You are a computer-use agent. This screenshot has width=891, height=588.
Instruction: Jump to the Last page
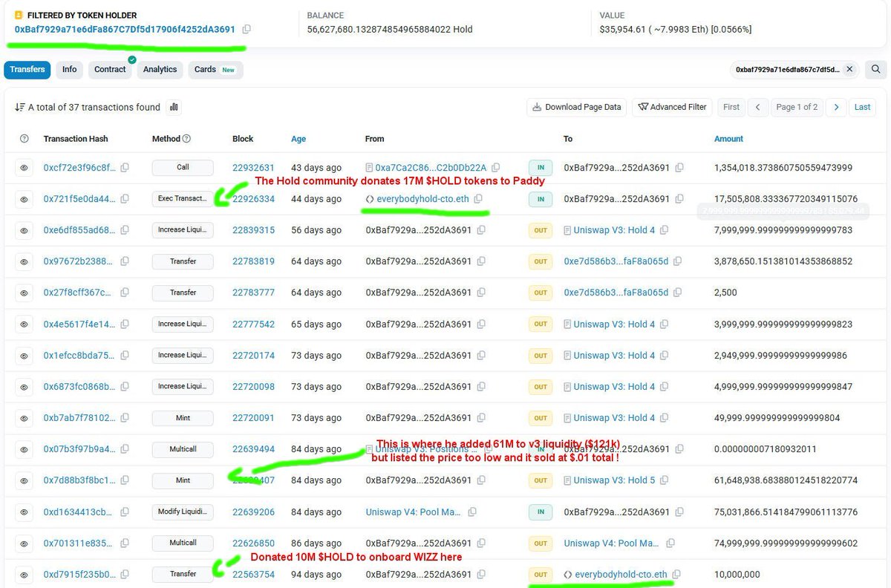pyautogui.click(x=862, y=107)
